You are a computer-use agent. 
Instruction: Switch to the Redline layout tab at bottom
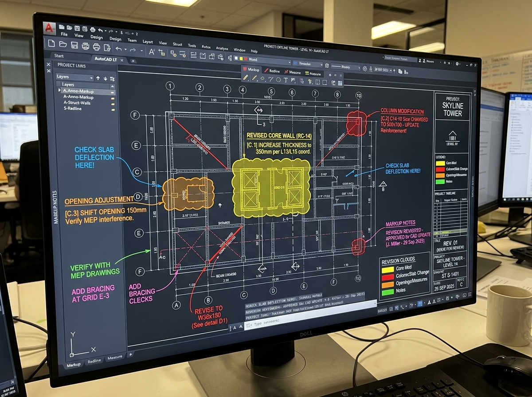(x=94, y=361)
